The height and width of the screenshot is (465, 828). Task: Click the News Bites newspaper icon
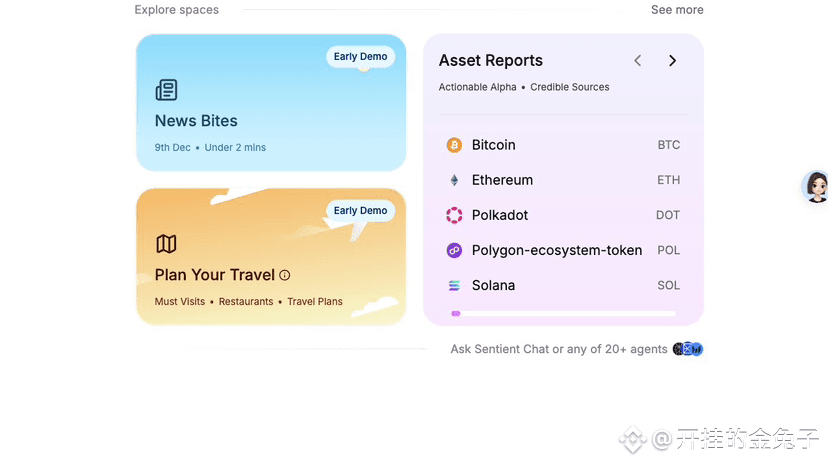[x=166, y=90]
